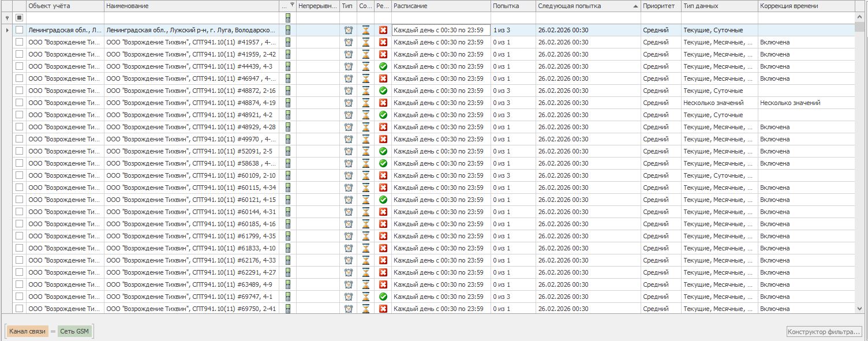Click the red cross result in the #48874 row
The image size is (868, 341).
(x=383, y=103)
